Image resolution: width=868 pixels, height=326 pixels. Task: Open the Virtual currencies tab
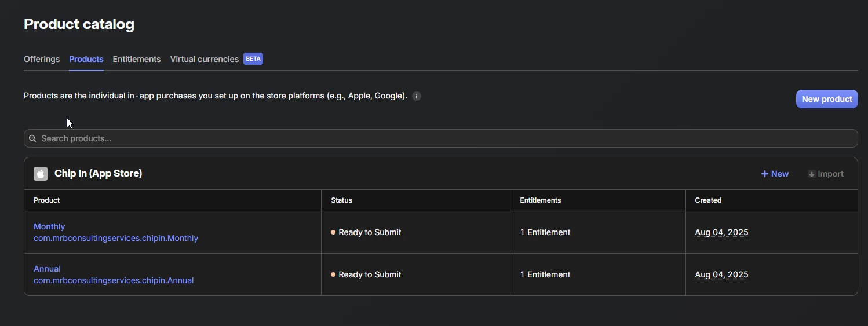point(204,59)
